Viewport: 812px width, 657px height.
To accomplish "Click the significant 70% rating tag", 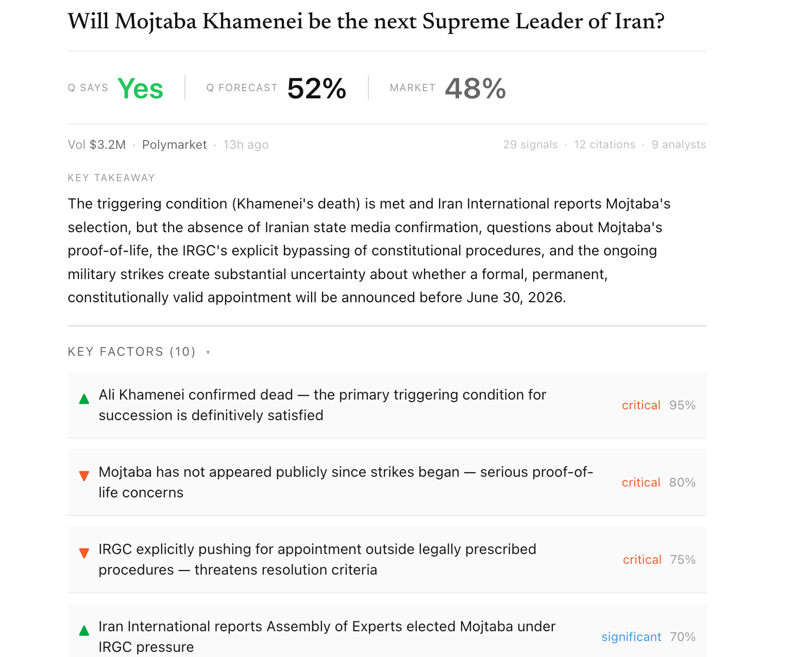I will pos(649,637).
